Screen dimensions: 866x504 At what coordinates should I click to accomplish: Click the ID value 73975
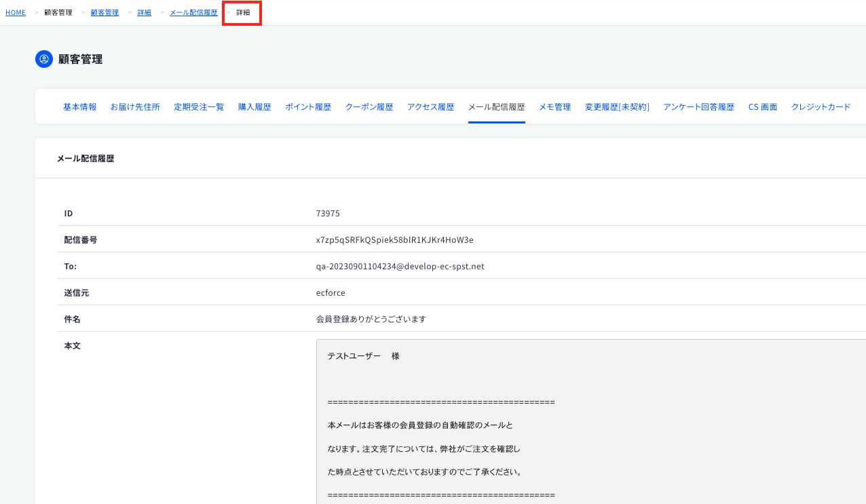(328, 214)
